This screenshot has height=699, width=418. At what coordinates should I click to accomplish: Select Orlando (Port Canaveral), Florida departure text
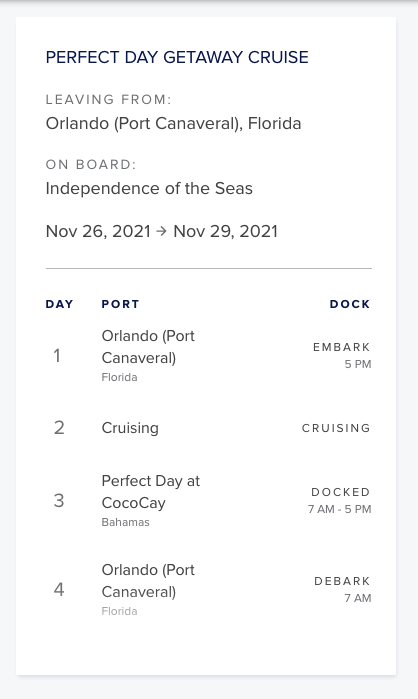point(173,123)
